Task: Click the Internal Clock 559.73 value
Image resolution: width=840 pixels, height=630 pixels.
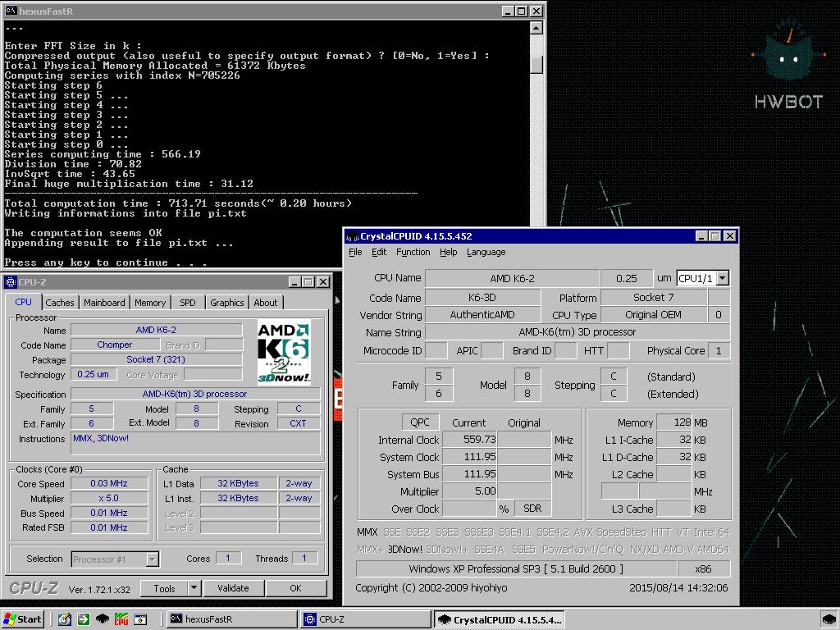Action: tap(470, 440)
